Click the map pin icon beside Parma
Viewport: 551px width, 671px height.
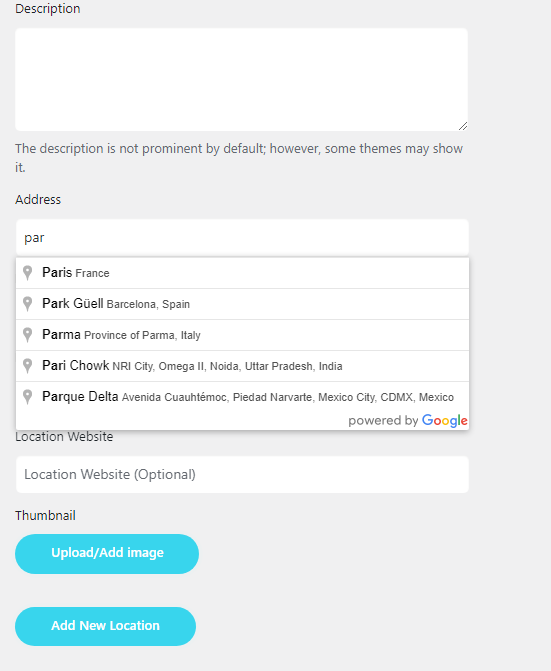27,335
